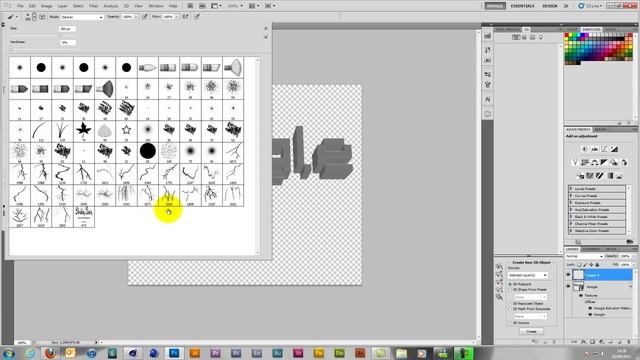Hide Layer 1 using its eye icon

click(568, 275)
